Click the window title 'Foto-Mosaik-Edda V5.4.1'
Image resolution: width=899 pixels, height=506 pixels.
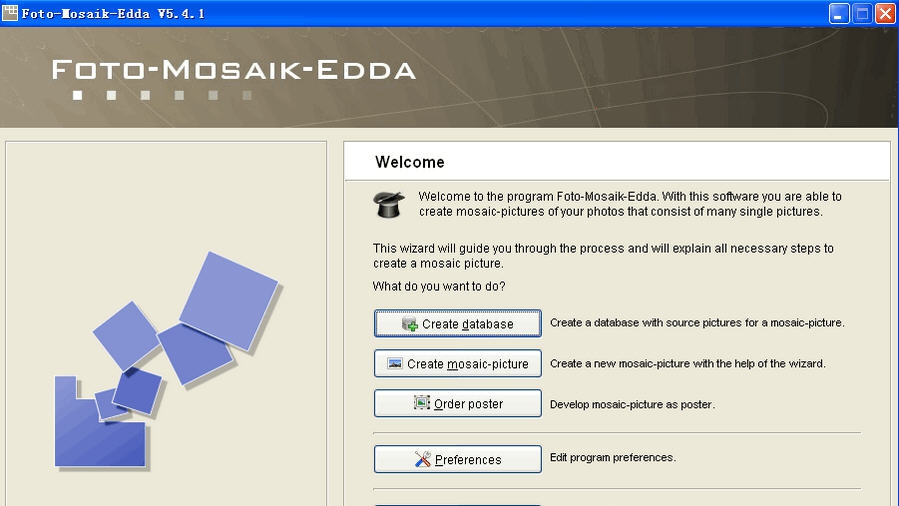click(113, 13)
